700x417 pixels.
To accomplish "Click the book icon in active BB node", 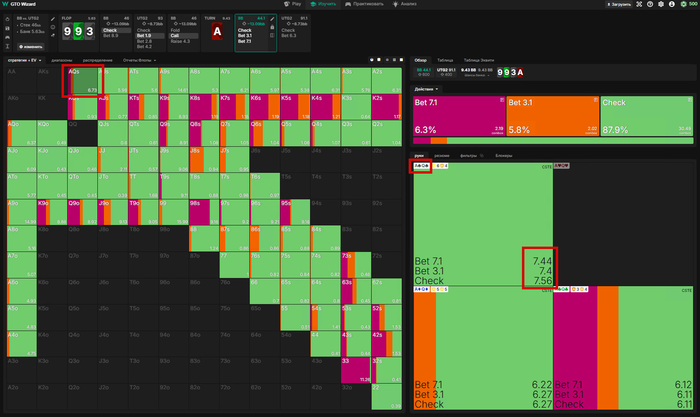I will pyautogui.click(x=272, y=35).
